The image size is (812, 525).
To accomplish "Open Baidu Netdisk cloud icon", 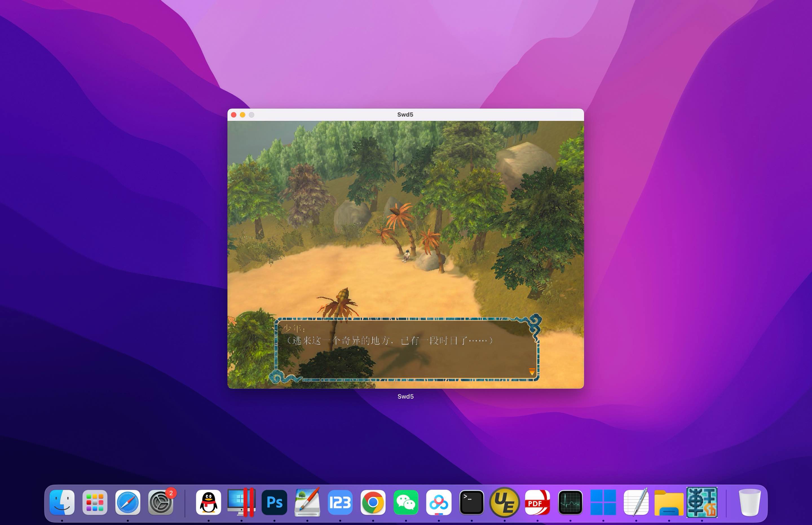I will click(x=439, y=502).
